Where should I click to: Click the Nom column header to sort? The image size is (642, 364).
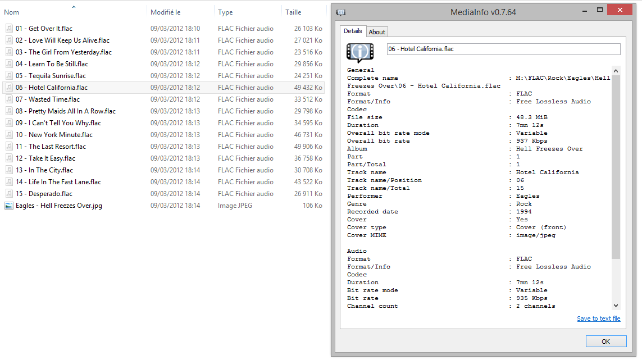click(x=11, y=12)
